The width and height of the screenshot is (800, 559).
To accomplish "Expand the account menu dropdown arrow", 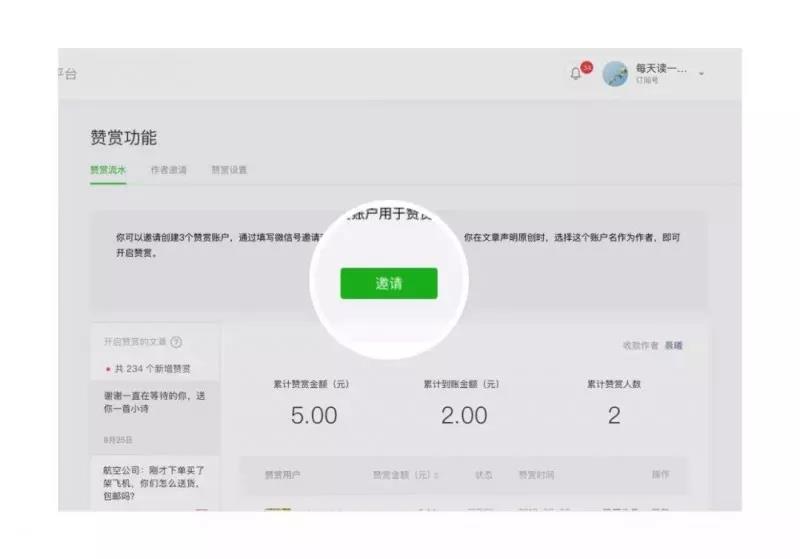I will [702, 74].
